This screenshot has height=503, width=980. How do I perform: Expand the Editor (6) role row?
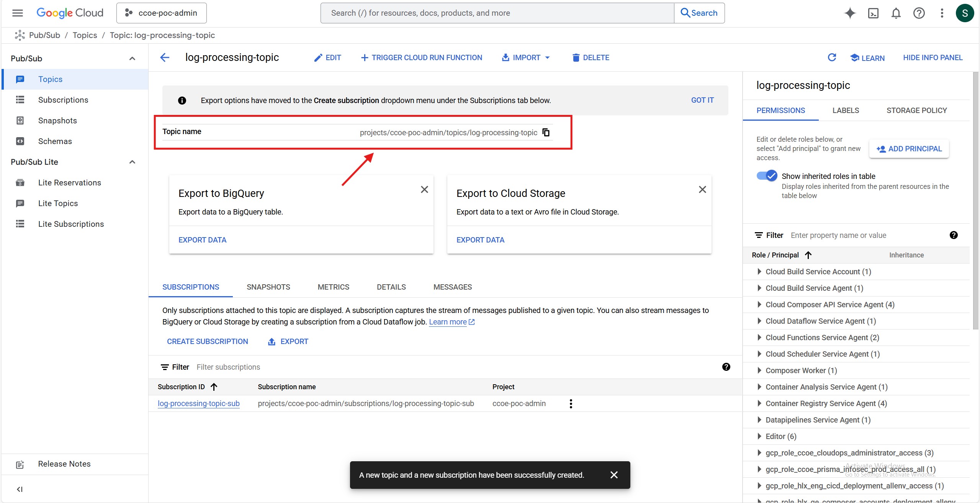point(759,436)
